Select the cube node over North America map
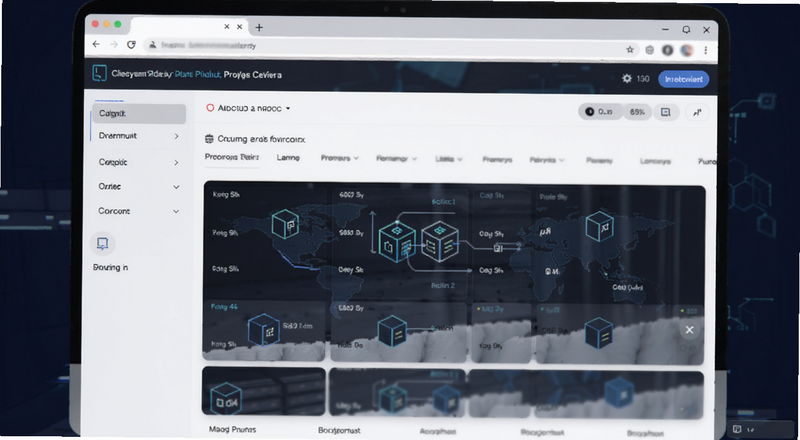The image size is (800, 440). [285, 224]
